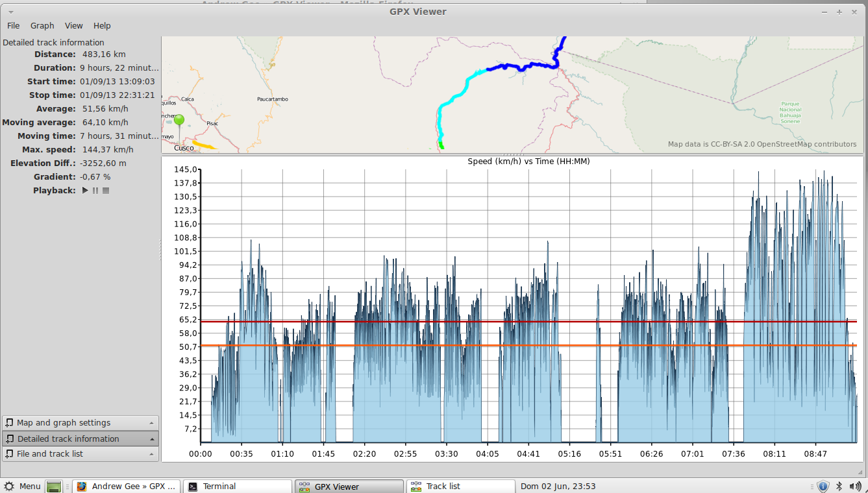Open the Firefox taskbar entry Andrew Gee

126,487
